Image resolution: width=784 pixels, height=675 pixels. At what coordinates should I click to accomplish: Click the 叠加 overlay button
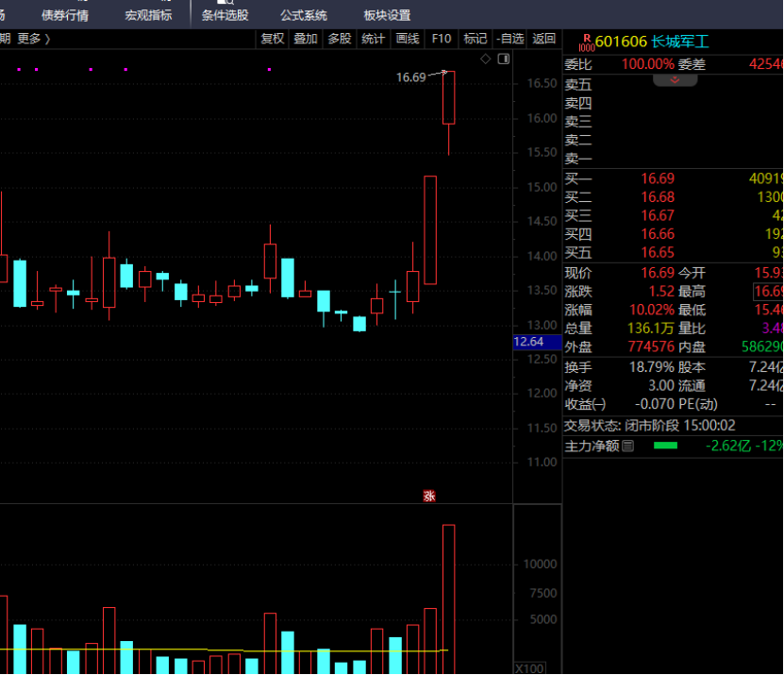[x=306, y=39]
